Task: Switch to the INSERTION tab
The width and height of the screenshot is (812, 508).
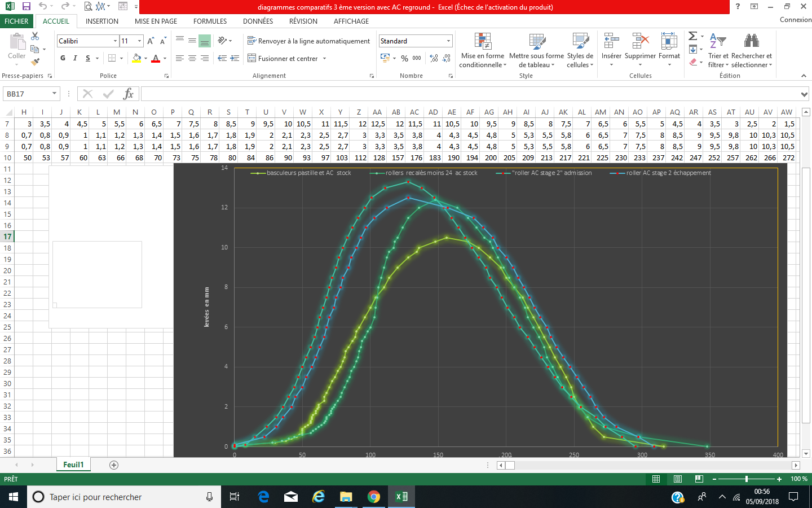Action: (102, 21)
